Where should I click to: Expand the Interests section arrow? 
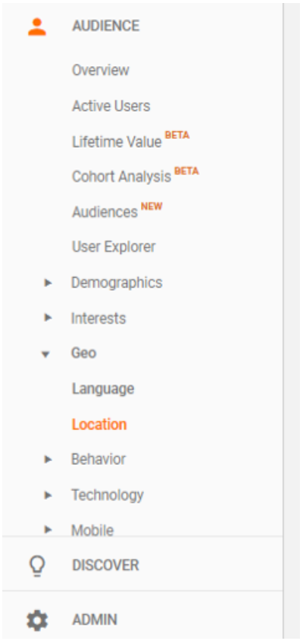(48, 318)
